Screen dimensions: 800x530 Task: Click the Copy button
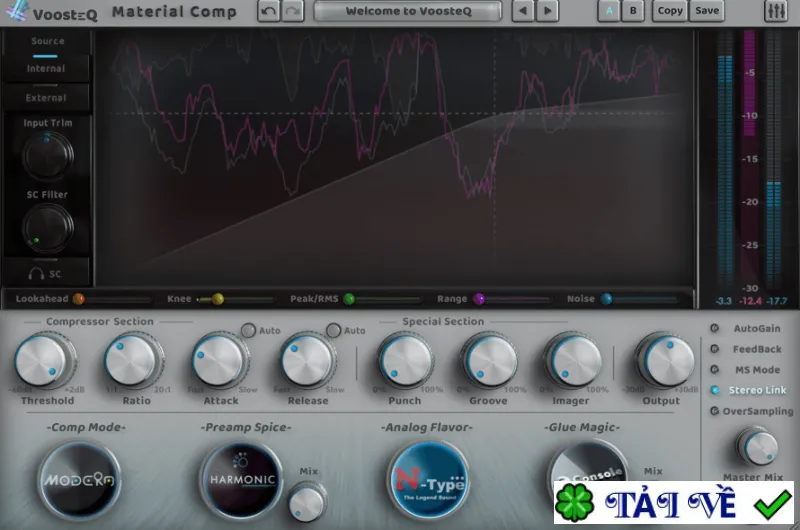pos(670,11)
